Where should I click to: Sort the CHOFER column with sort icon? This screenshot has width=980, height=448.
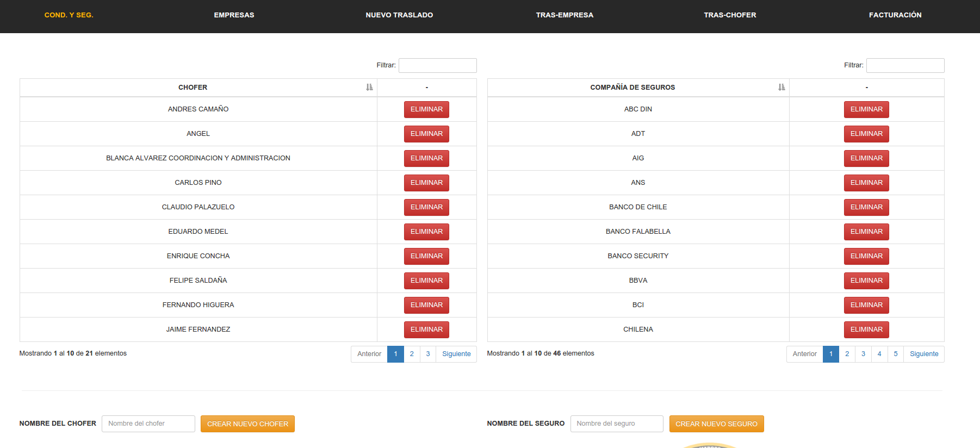coord(369,87)
